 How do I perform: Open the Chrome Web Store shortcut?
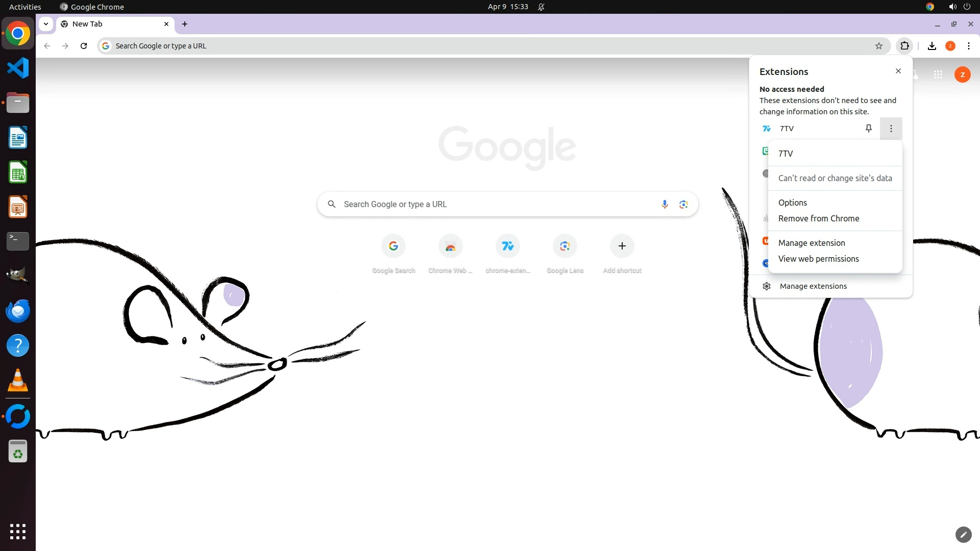pos(450,246)
